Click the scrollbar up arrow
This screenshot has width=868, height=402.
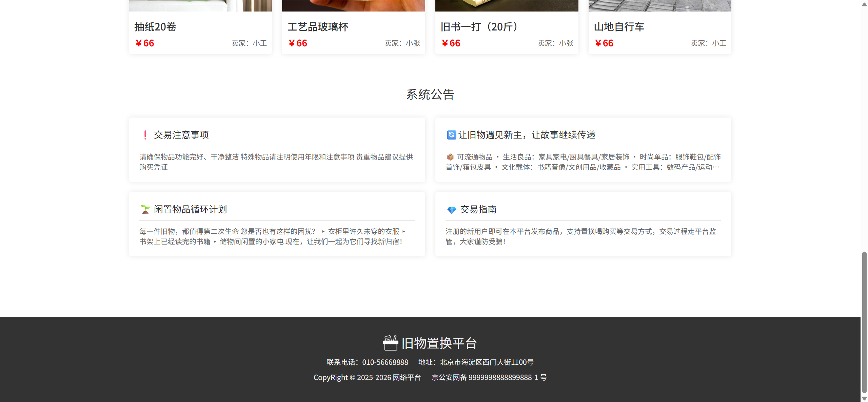pos(864,4)
